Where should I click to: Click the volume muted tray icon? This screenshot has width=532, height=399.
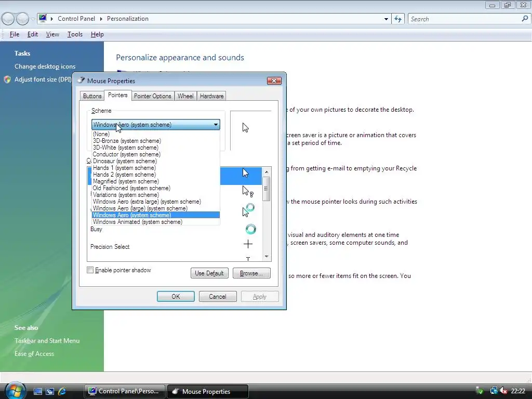(x=504, y=391)
